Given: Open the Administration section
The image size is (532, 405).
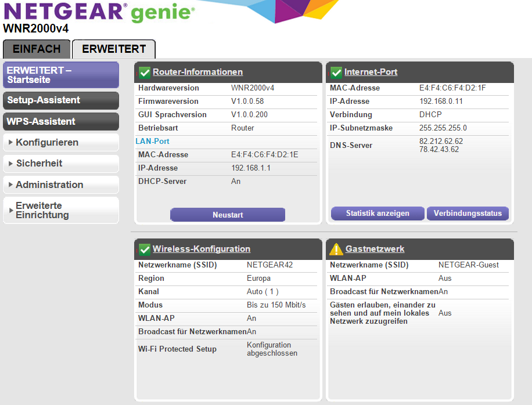Looking at the screenshot, I should (61, 185).
